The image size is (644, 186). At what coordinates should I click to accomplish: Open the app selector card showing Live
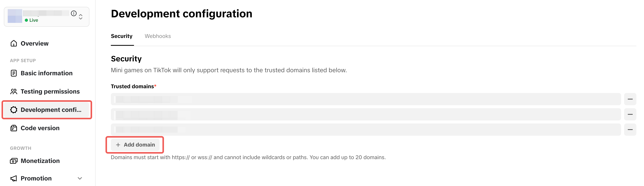pos(46,17)
